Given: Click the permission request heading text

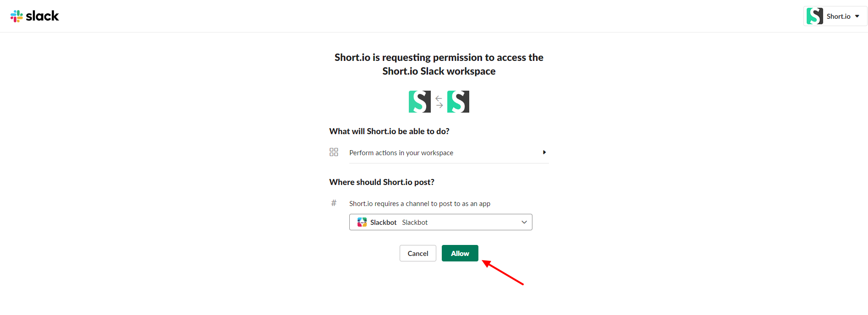Looking at the screenshot, I should click(x=439, y=64).
